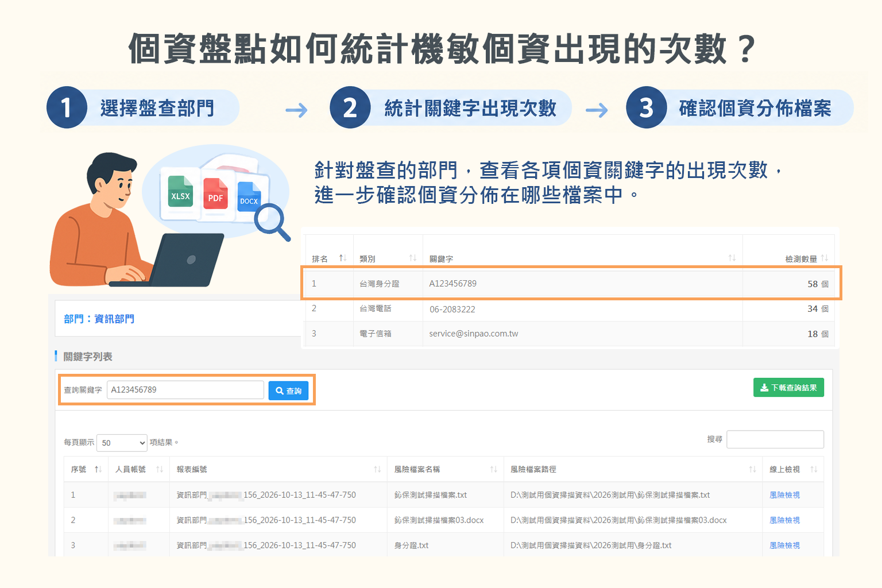Viewport: 882px width, 588px height.
Task: Click file name cell 身分證.txt
Action: click(411, 546)
